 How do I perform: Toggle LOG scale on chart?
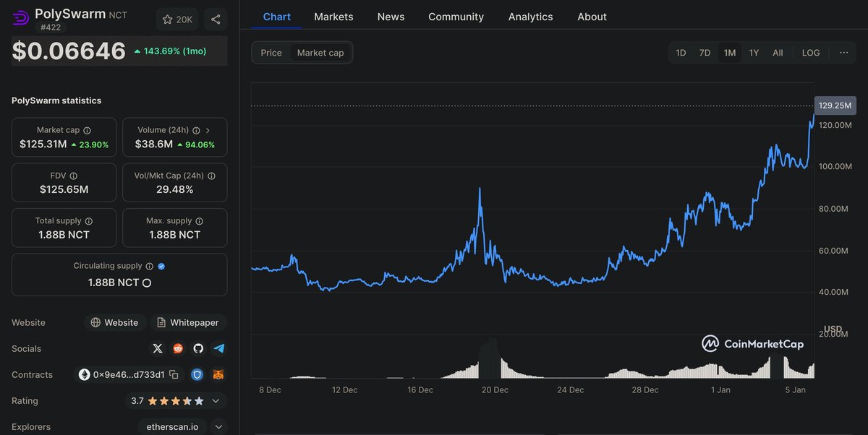click(x=811, y=53)
